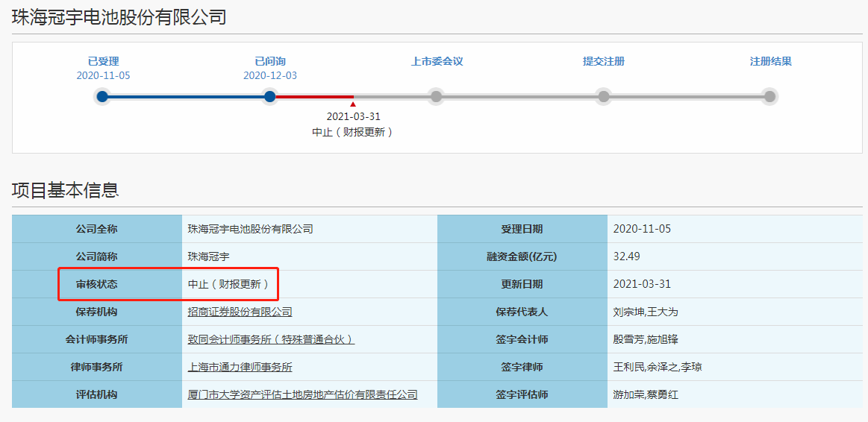This screenshot has width=868, height=422.
Task: Click the 已问询 stage node on timeline
Action: pyautogui.click(x=269, y=97)
